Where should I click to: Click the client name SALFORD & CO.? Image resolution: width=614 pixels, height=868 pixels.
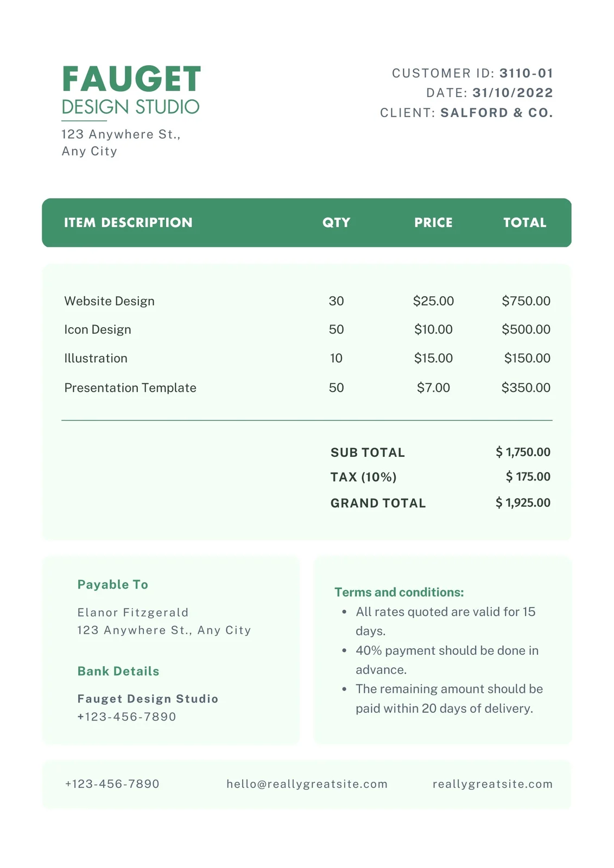pos(496,113)
